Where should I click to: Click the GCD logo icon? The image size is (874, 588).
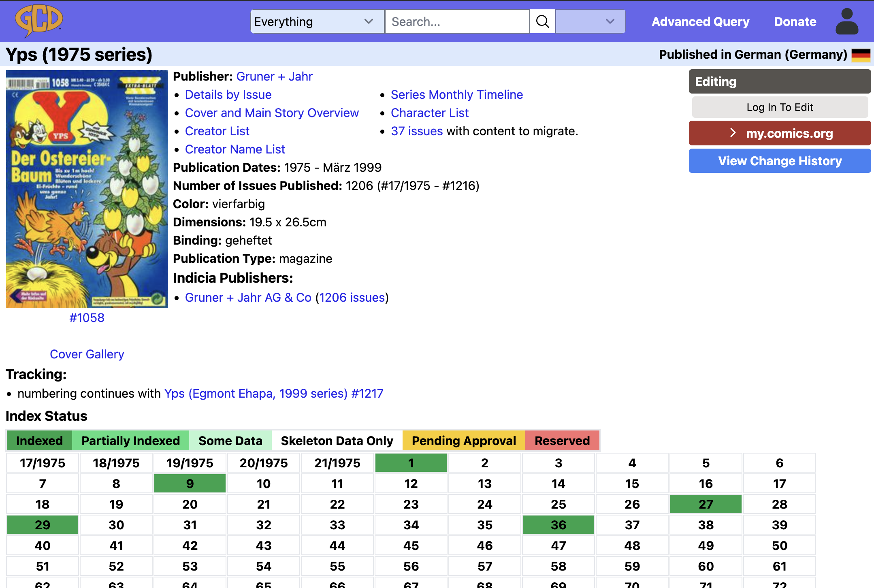tap(39, 20)
